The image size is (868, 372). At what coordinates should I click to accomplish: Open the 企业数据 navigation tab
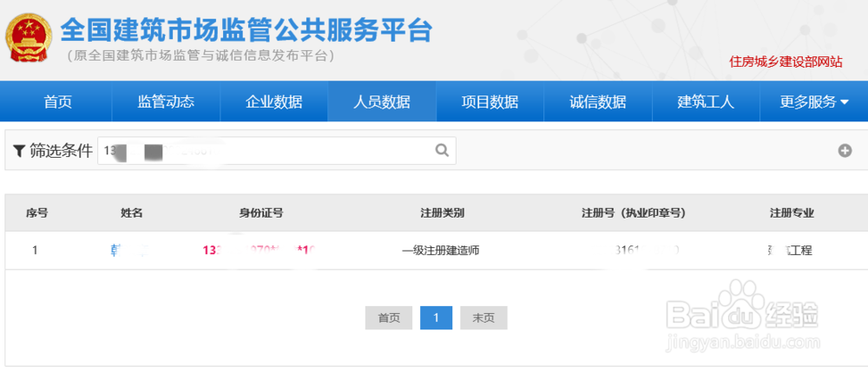[x=274, y=101]
